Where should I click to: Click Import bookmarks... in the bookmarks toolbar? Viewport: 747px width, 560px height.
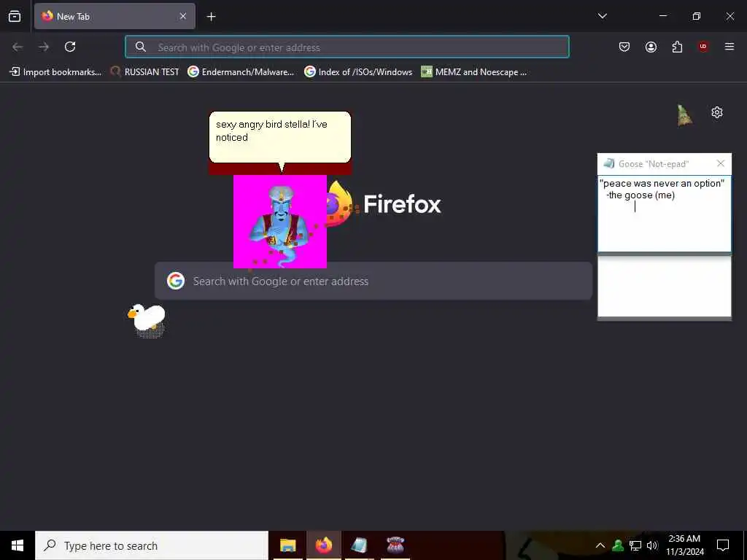55,72
